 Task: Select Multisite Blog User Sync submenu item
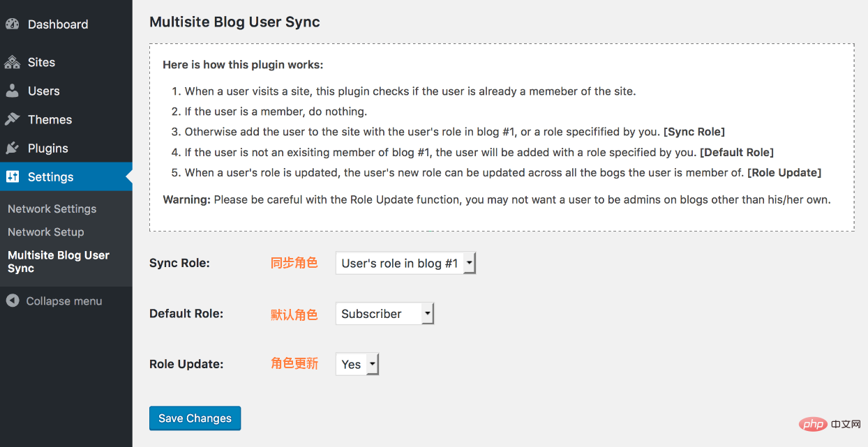(x=59, y=262)
